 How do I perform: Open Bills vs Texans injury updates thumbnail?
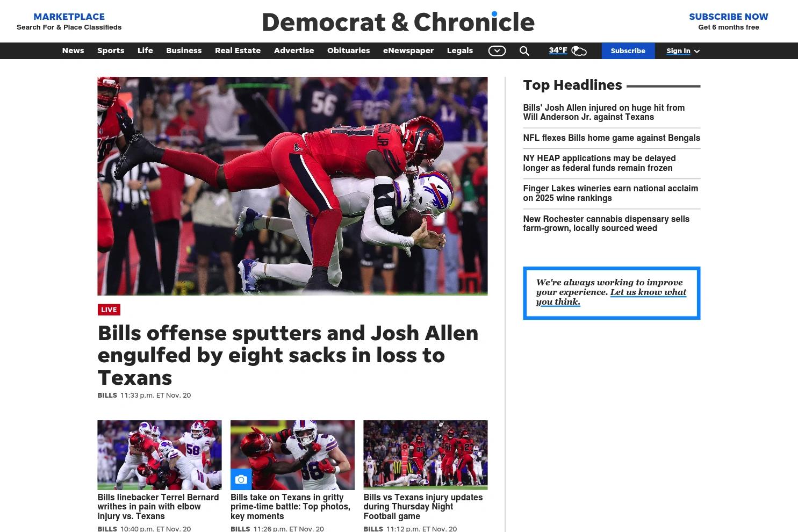pos(426,455)
